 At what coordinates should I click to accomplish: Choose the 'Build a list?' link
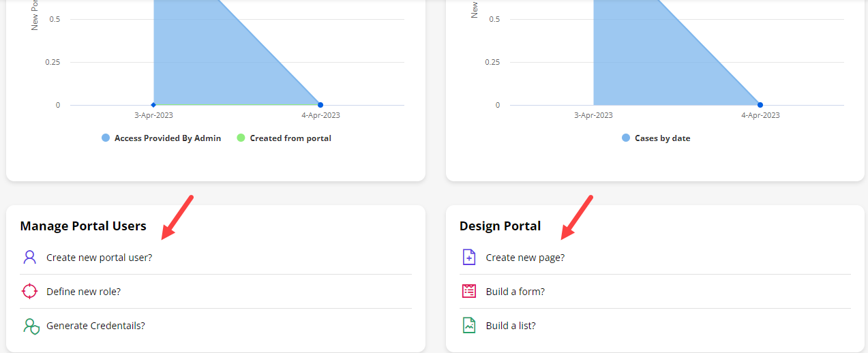tap(511, 326)
